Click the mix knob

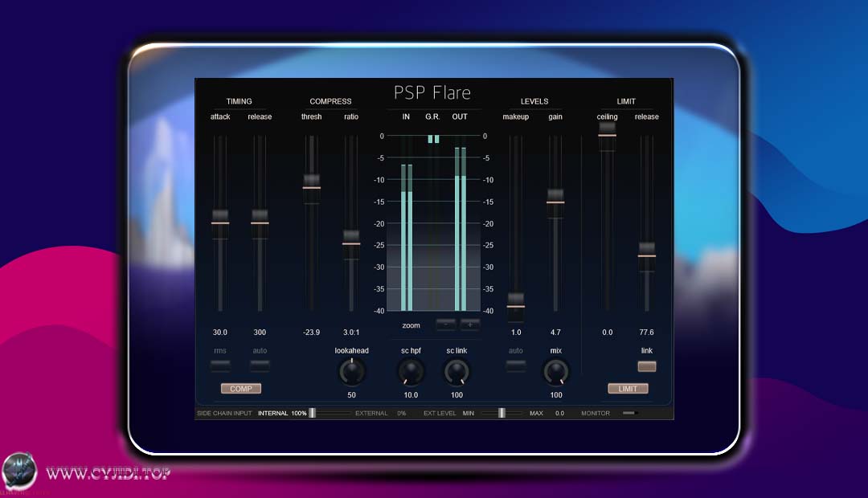click(555, 371)
